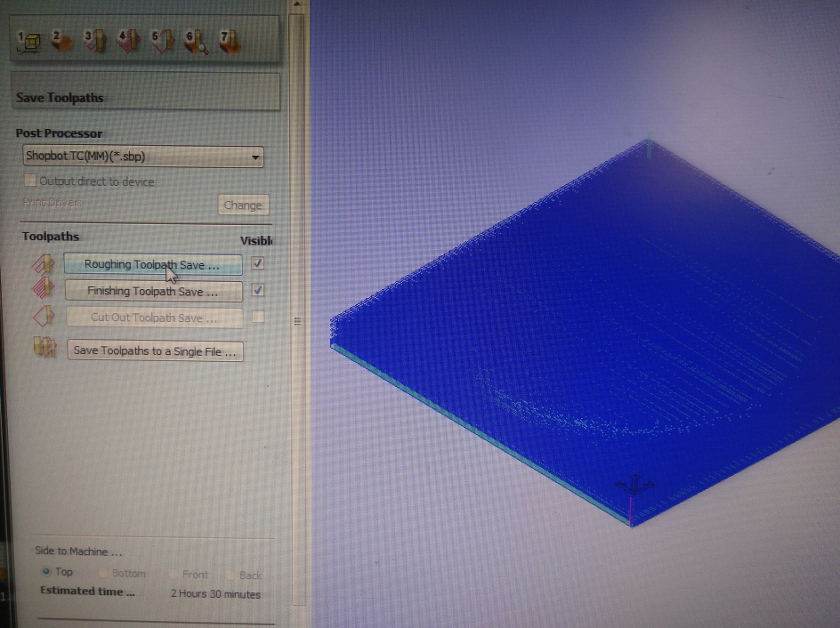This screenshot has height=628, width=840.
Task: Toggle Finishing toolpath visible checkbox
Action: point(258,290)
